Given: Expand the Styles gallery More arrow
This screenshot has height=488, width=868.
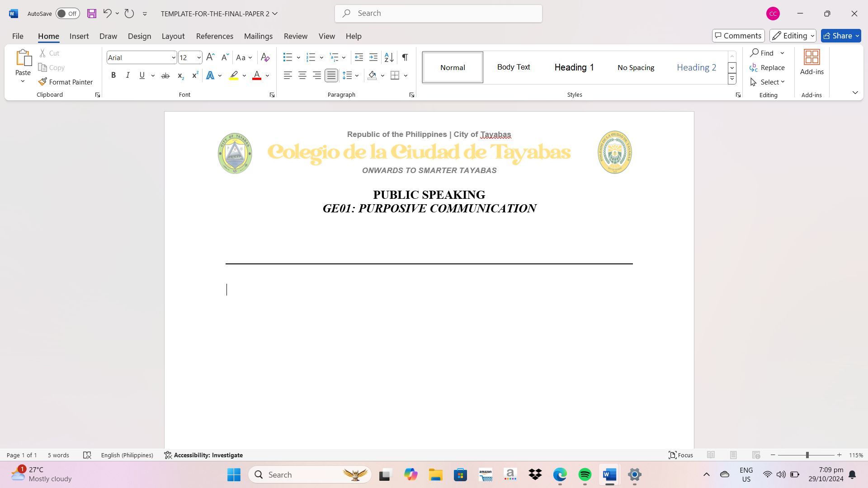Looking at the screenshot, I should (x=731, y=79).
